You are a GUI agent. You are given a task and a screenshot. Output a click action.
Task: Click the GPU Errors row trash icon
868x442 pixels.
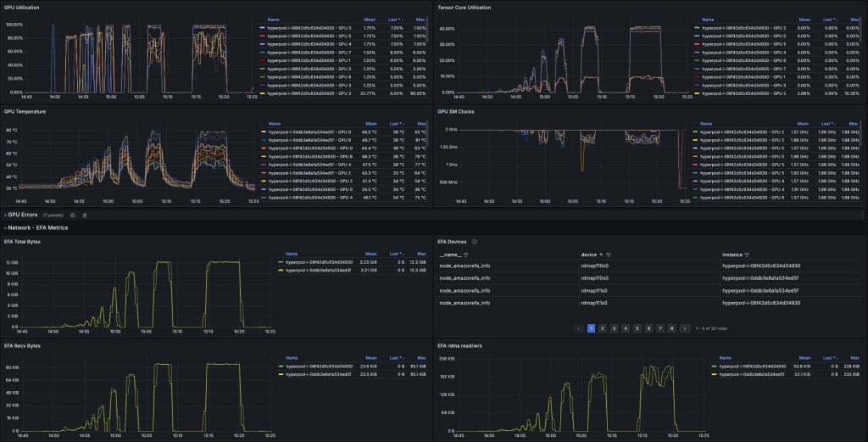tap(85, 215)
